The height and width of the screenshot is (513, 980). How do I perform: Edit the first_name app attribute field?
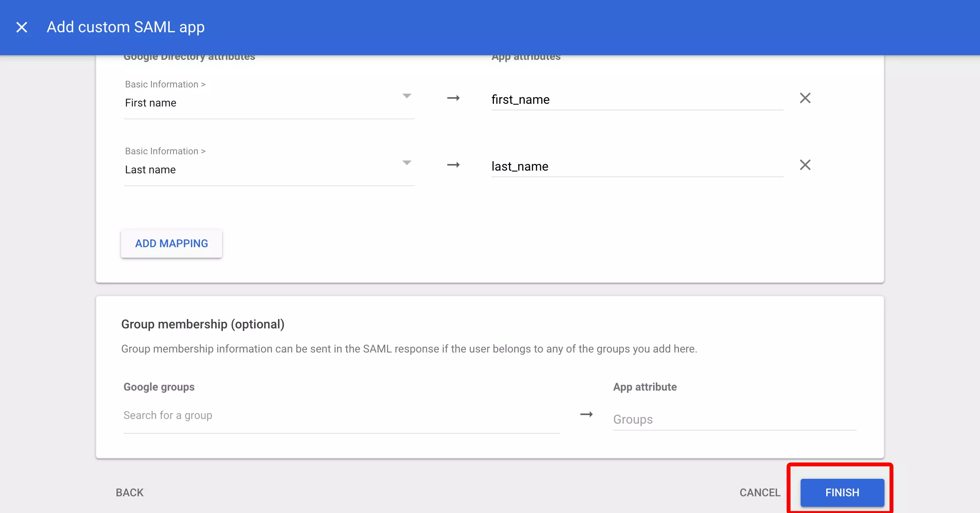point(637,100)
